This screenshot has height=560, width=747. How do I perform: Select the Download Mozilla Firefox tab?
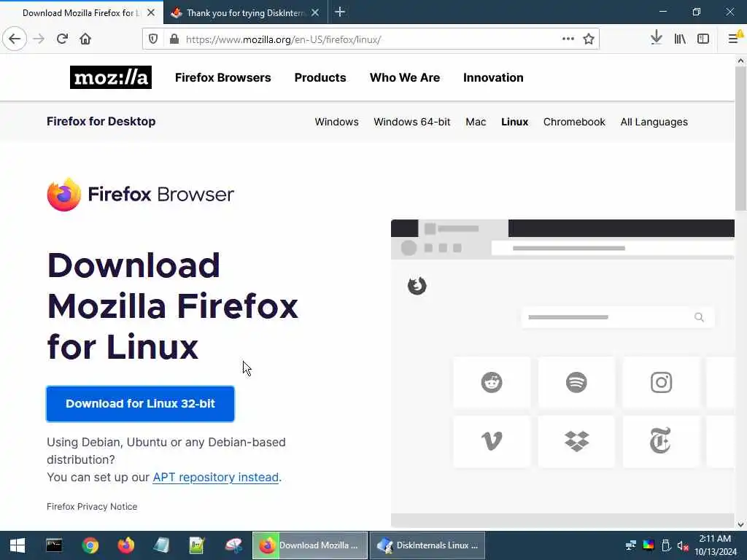click(82, 13)
